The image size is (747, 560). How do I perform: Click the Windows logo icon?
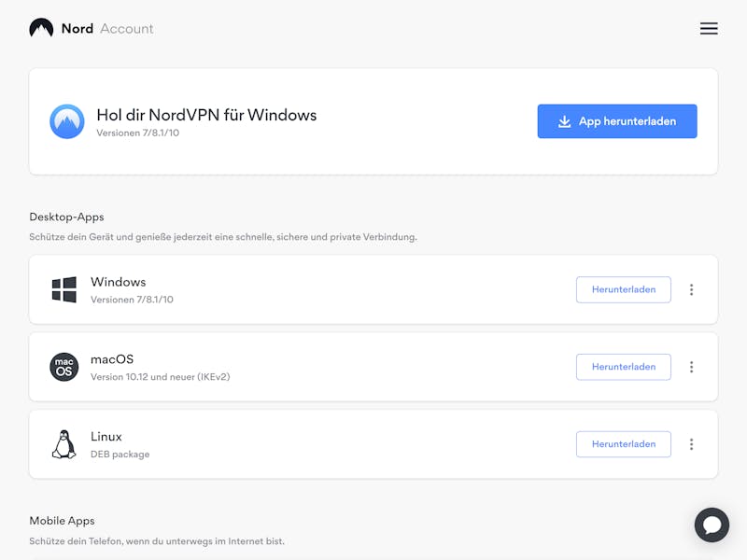tap(63, 289)
